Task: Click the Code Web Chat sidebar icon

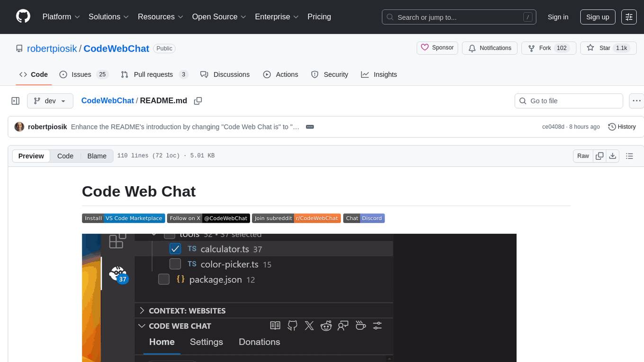Action: [x=117, y=274]
